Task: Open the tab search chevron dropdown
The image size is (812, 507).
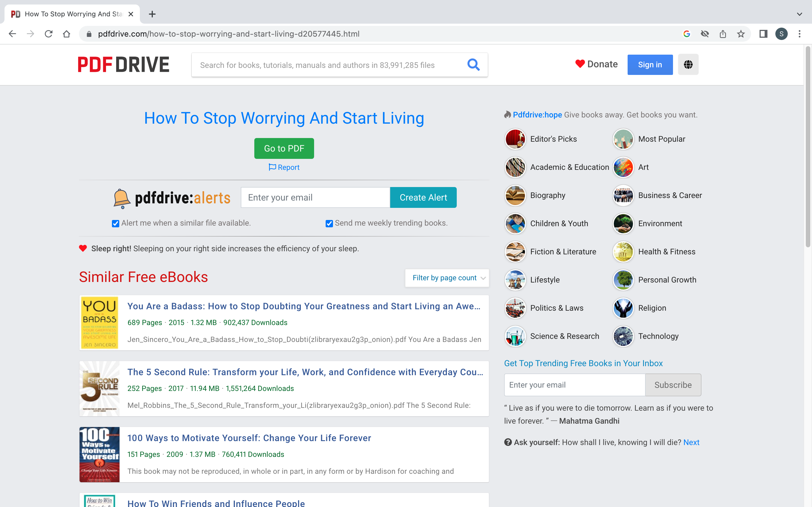Action: point(799,14)
